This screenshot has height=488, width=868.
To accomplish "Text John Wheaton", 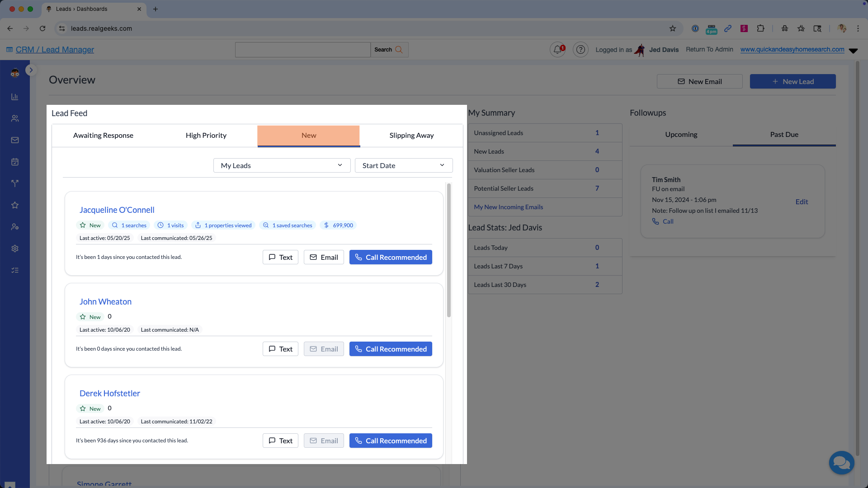I will pos(280,349).
